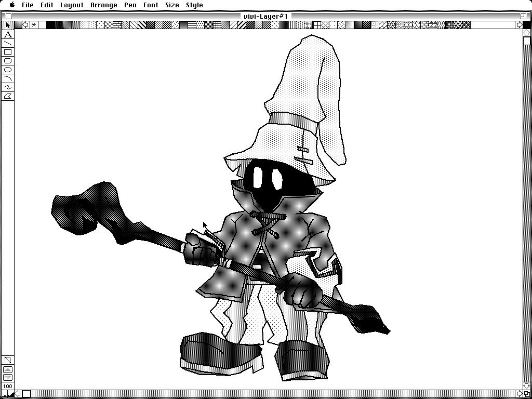532x399 pixels.
Task: Click the vertical scrollbar thumb
Action: tap(527, 41)
